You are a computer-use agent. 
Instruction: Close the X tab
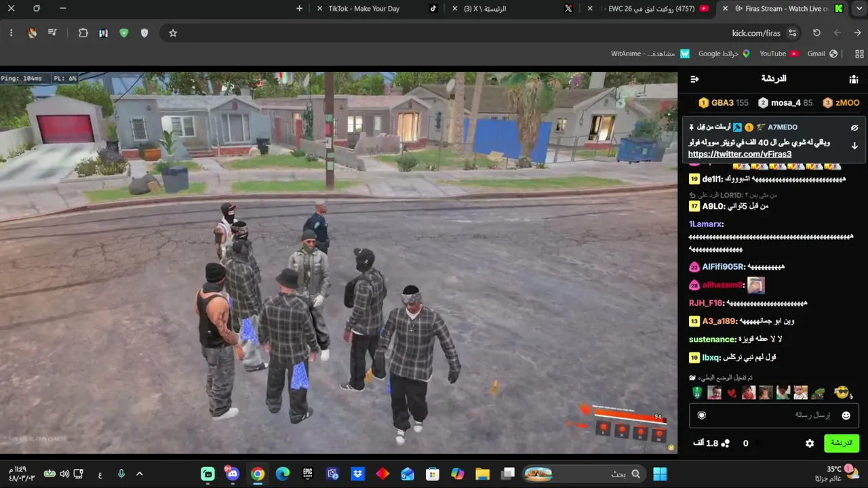pyautogui.click(x=454, y=9)
